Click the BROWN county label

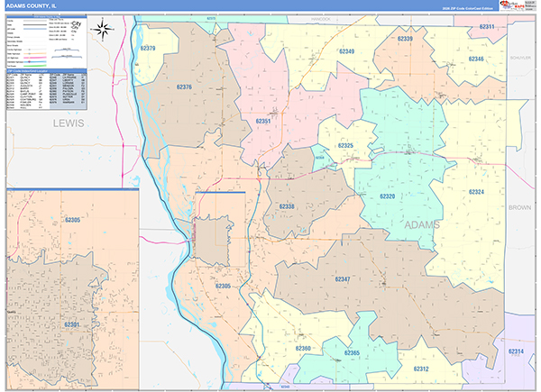(x=519, y=207)
